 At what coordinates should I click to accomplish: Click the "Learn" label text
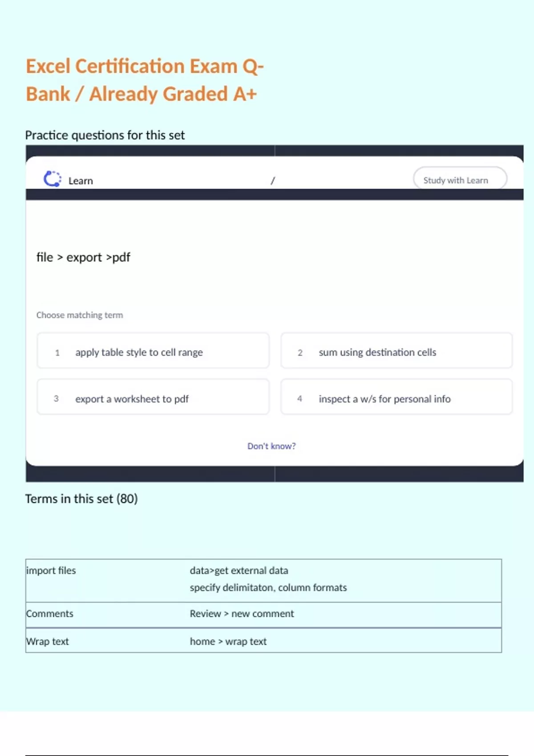[x=81, y=181]
